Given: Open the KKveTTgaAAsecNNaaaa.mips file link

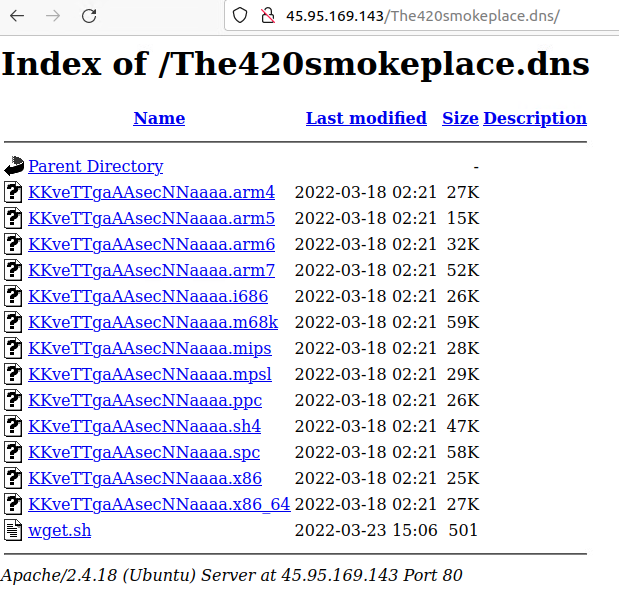Looking at the screenshot, I should click(x=150, y=348).
